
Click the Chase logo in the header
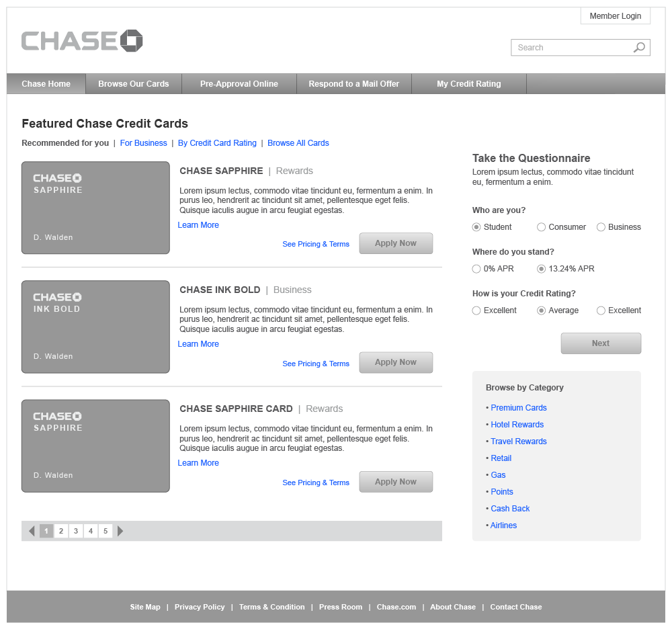(x=82, y=41)
